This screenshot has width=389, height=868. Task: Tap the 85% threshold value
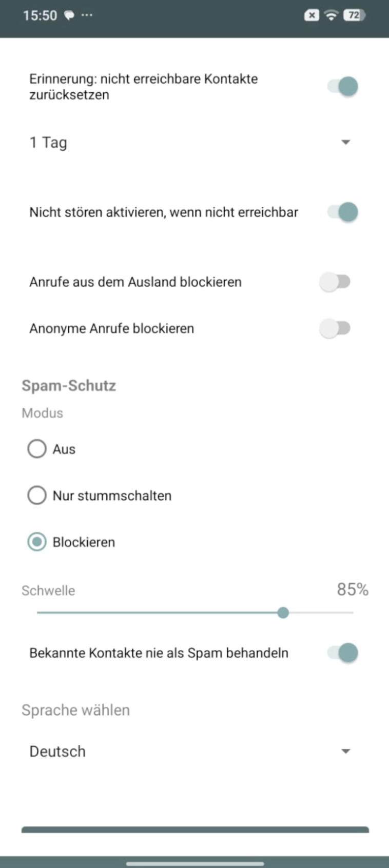[353, 590]
